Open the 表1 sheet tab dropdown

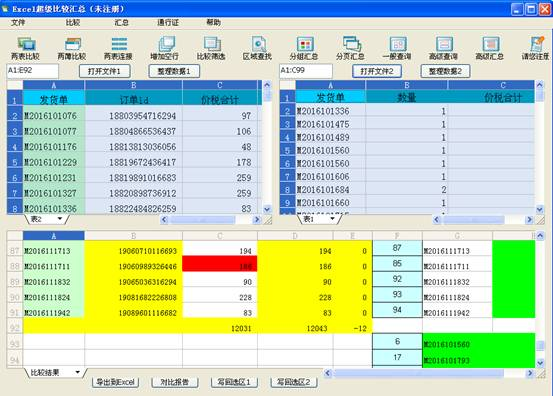click(x=332, y=219)
